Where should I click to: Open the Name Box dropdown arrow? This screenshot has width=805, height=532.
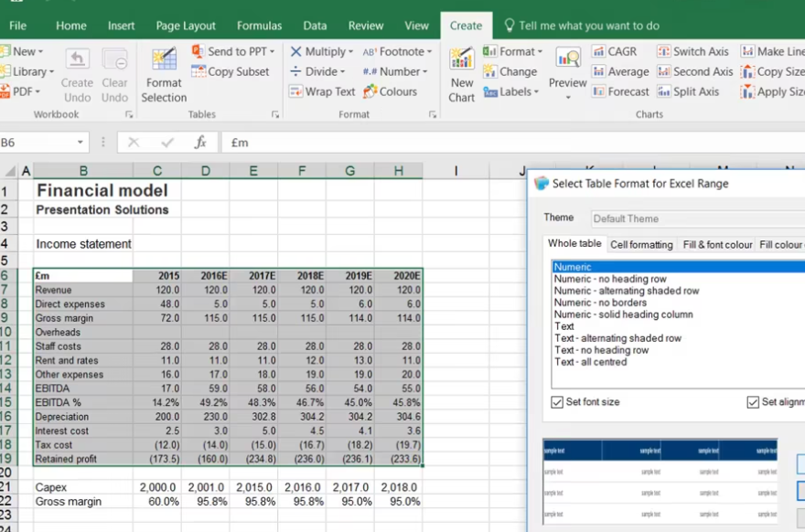click(x=80, y=142)
